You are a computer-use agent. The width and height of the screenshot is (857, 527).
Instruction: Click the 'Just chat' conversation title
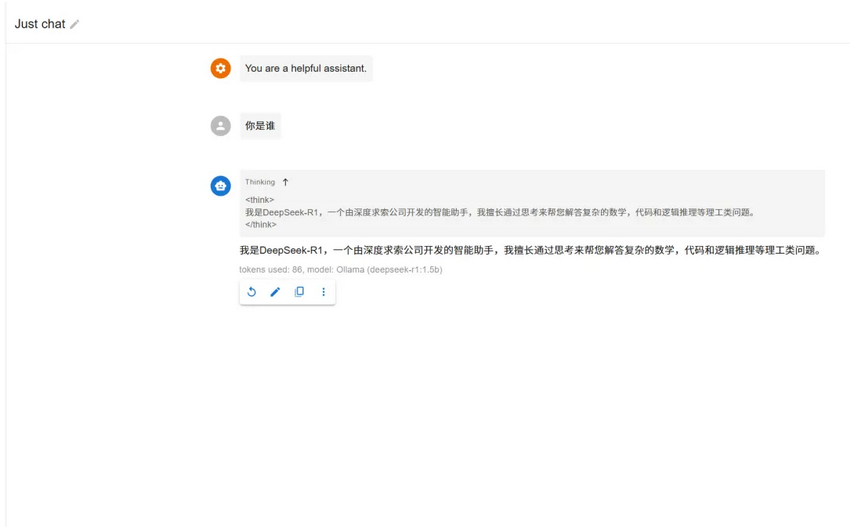(x=40, y=24)
